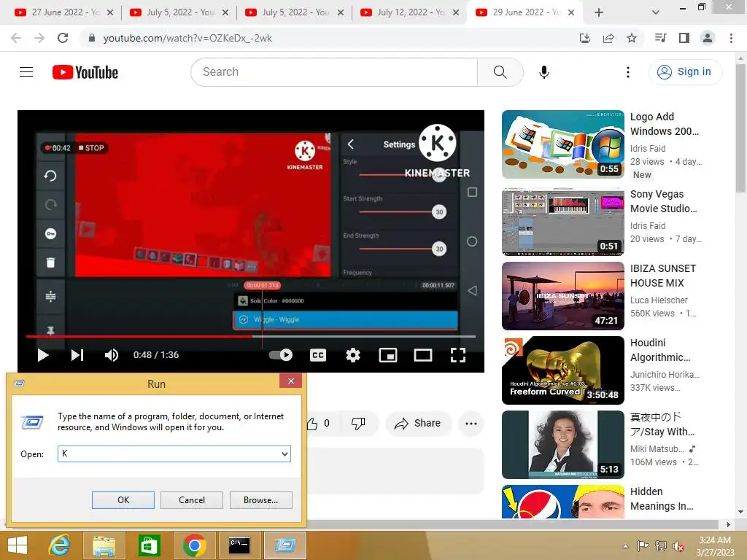
Task: Open Sony Vegas Movie Studio thumbnail
Action: 563,222
